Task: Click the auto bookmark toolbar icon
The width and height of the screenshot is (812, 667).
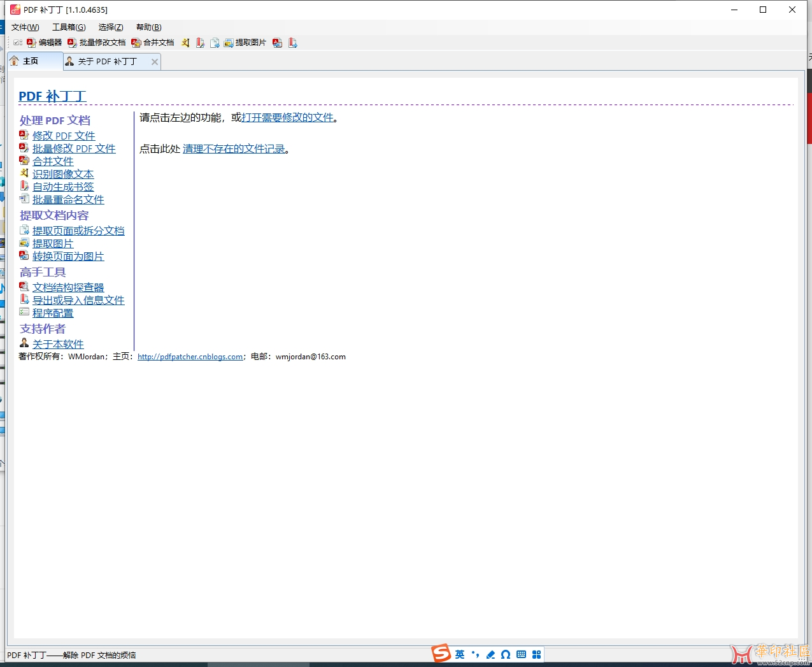Action: [200, 43]
